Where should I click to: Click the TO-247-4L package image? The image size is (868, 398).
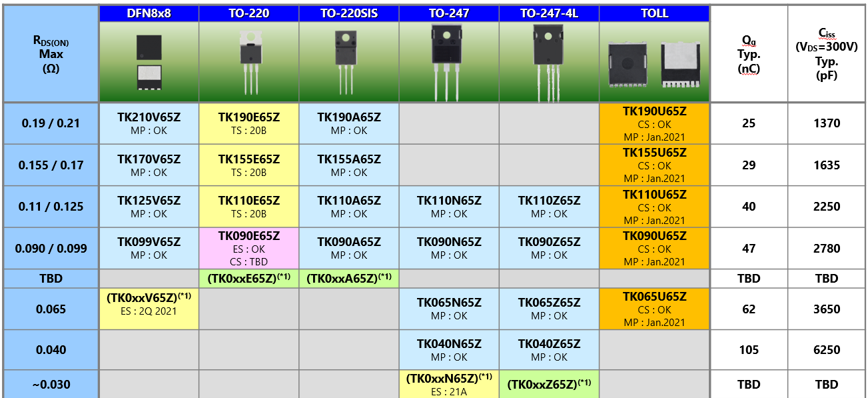pyautogui.click(x=548, y=62)
